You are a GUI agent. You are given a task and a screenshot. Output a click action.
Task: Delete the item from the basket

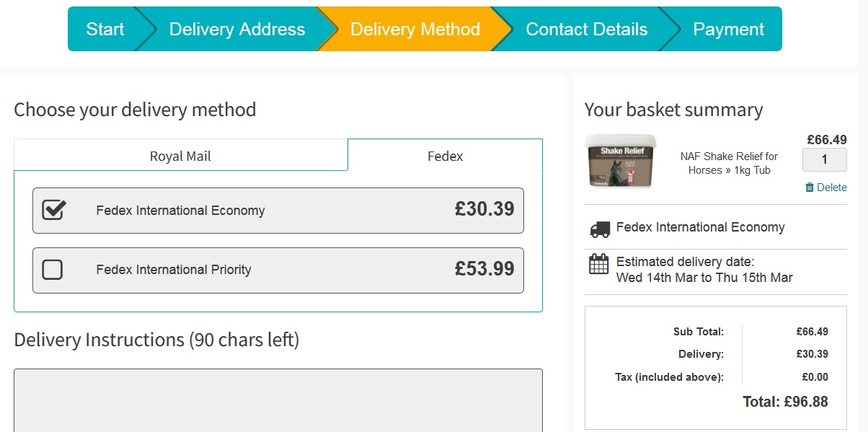click(826, 188)
